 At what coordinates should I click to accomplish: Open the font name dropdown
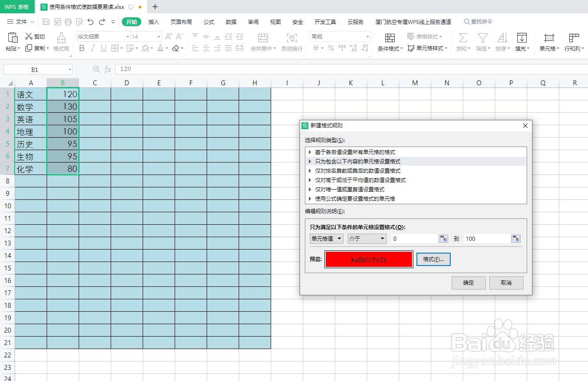coord(128,36)
